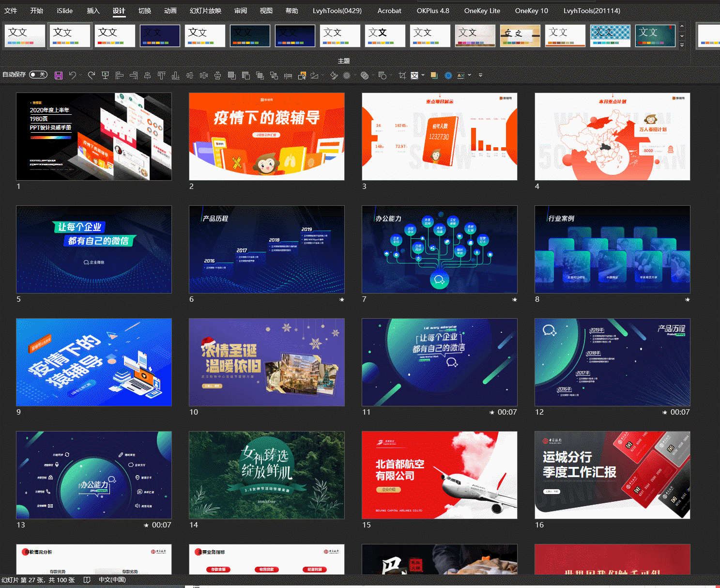Click the blue circle shape icon
720x588 pixels.
[448, 75]
